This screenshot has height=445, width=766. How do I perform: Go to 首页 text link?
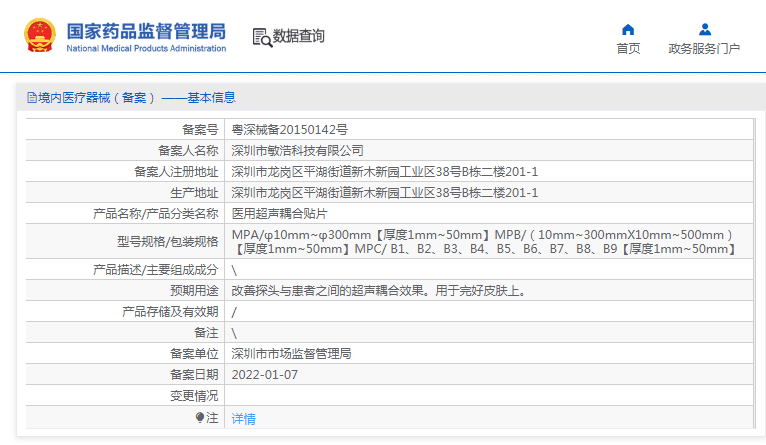tap(628, 48)
